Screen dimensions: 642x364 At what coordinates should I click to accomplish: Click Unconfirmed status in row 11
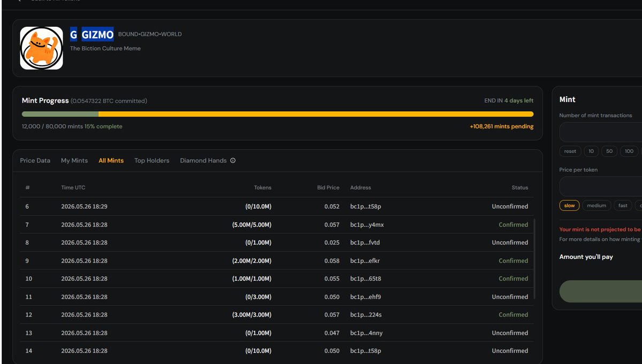[510, 297]
